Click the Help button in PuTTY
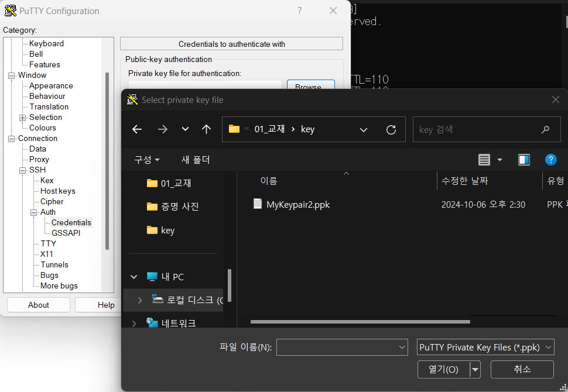568x392 pixels. click(98, 305)
